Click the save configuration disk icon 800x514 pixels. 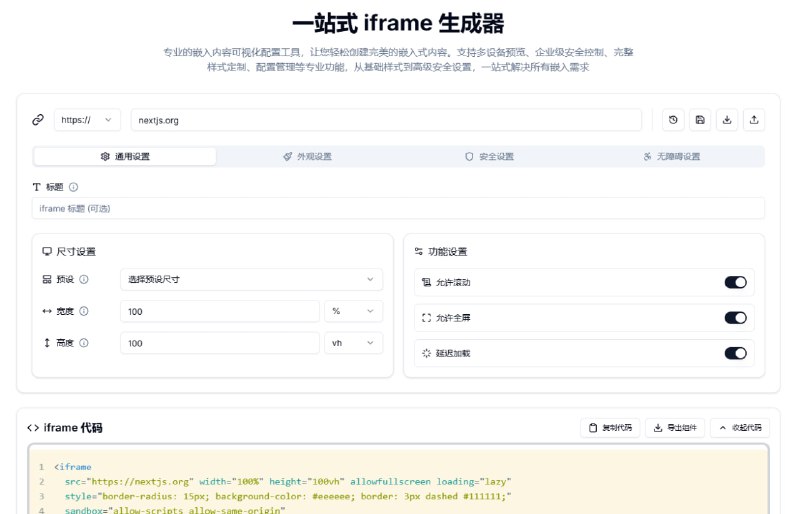[x=700, y=120]
